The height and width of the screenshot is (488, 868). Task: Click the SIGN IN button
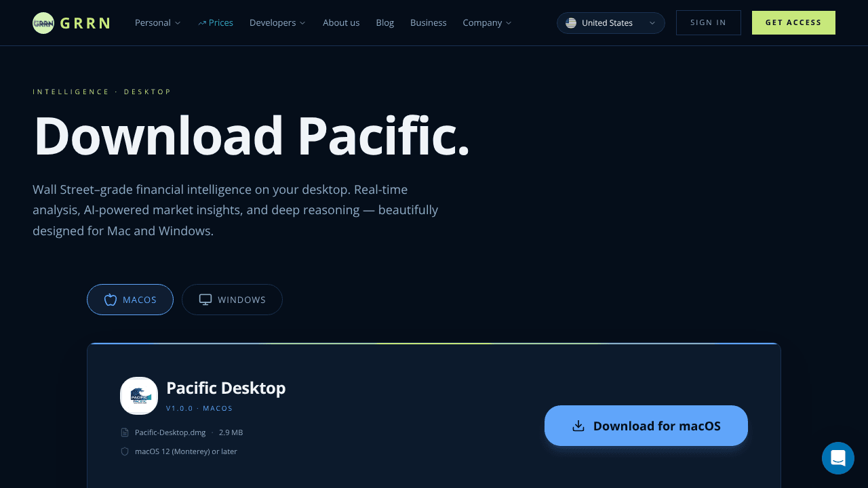tap(709, 23)
